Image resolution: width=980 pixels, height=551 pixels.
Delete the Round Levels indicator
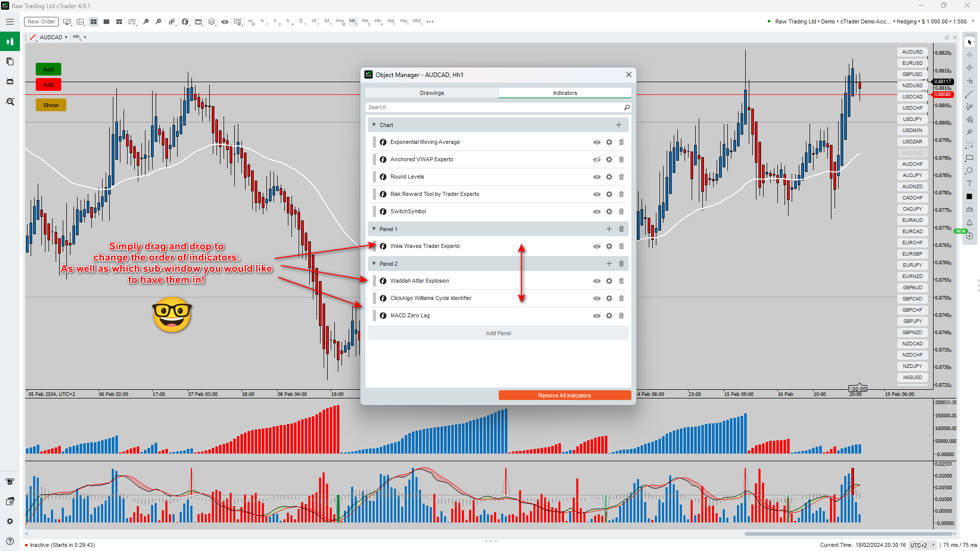[x=621, y=177]
